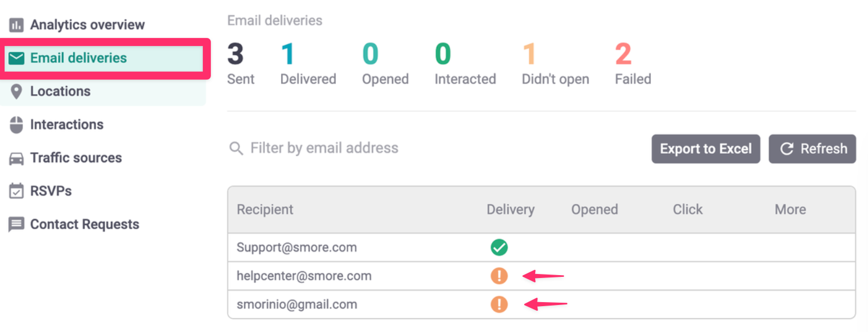Click the Failed count statistic
The image size is (868, 332).
pos(624,55)
